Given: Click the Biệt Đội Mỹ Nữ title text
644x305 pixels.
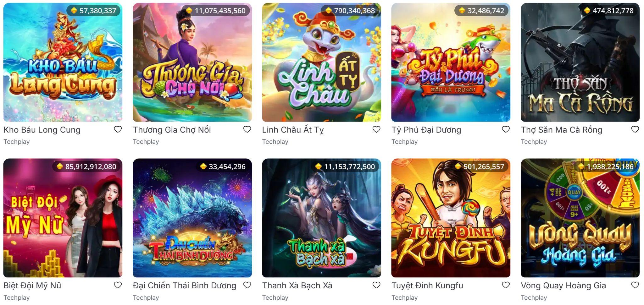Looking at the screenshot, I should click(x=32, y=286).
